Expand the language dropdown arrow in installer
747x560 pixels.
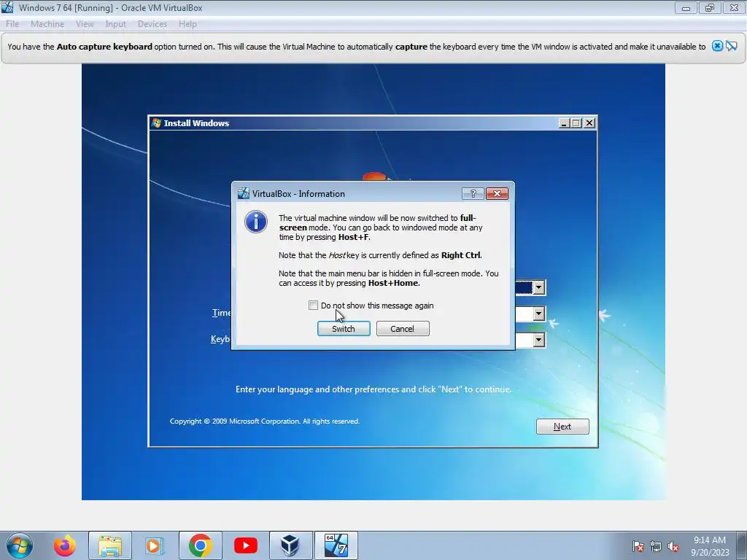(538, 287)
